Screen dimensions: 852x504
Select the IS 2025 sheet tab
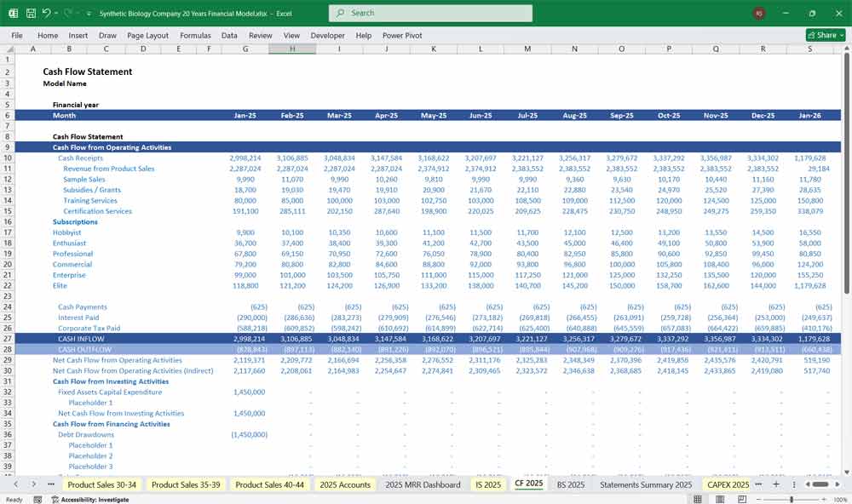click(487, 484)
